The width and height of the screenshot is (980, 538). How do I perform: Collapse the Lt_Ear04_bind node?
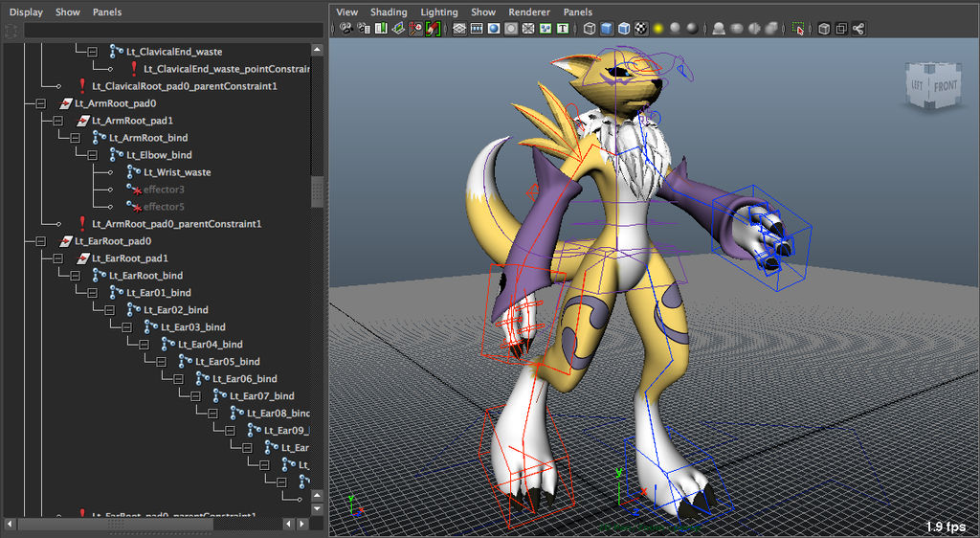[145, 345]
